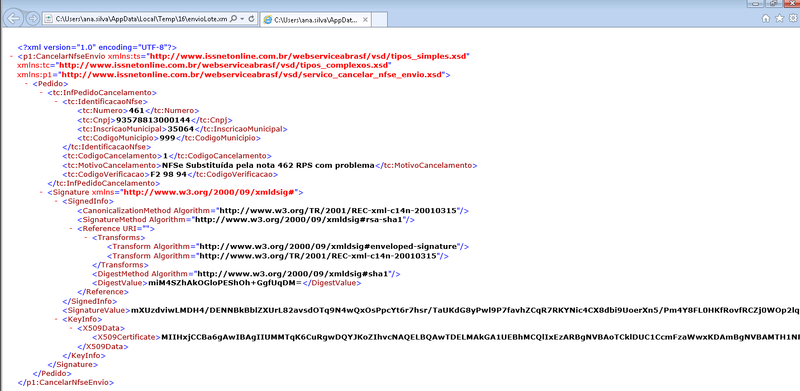Image resolution: width=800 pixels, height=391 pixels.
Task: Click the envioLote.xml path in address bar
Action: coord(141,19)
